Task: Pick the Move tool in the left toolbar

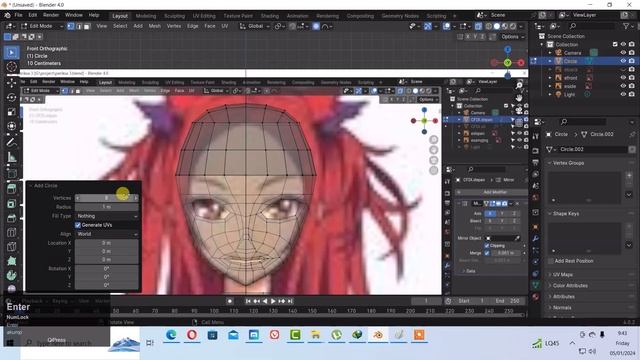Action: pos(11,82)
